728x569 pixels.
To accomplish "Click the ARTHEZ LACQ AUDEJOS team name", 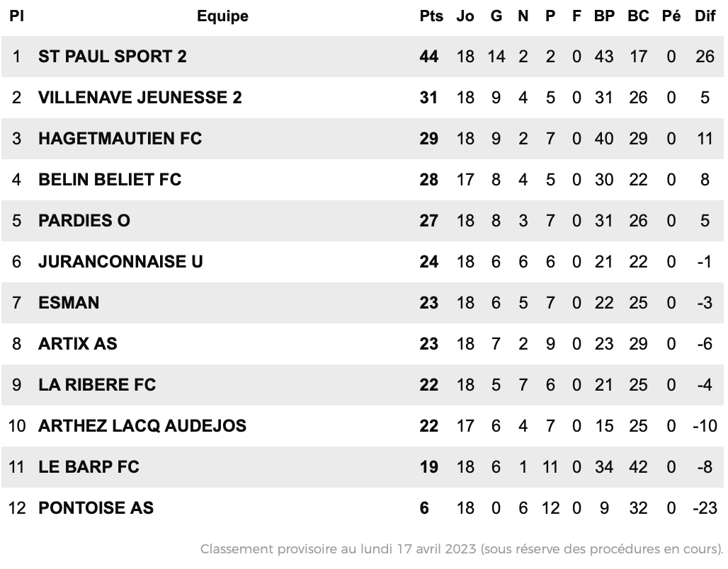I will pos(142,426).
